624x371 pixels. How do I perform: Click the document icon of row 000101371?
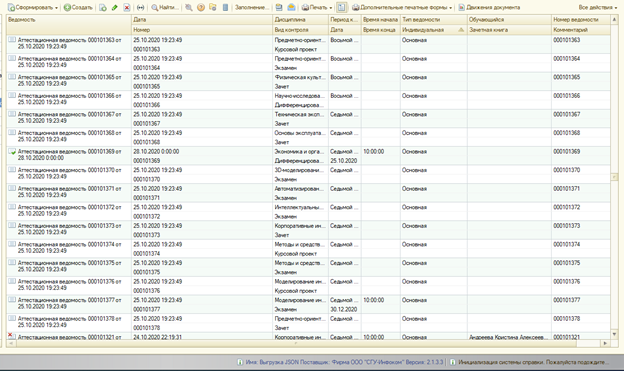pos(12,188)
